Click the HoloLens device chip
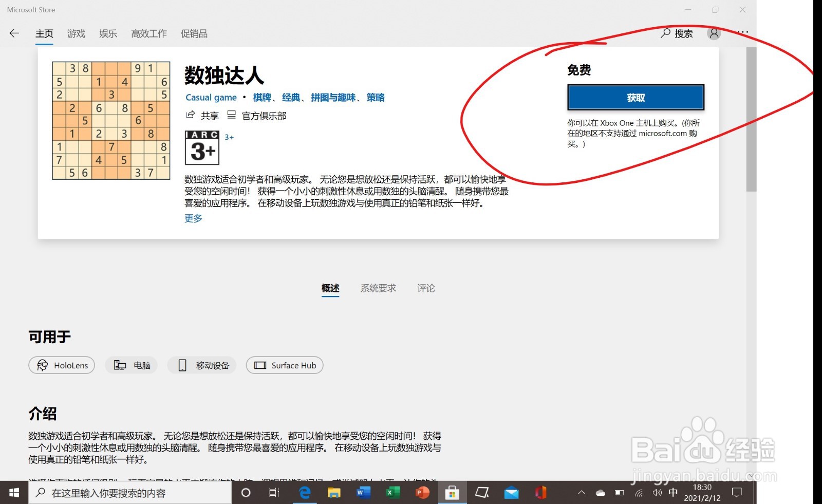The width and height of the screenshot is (822, 504). coord(62,365)
